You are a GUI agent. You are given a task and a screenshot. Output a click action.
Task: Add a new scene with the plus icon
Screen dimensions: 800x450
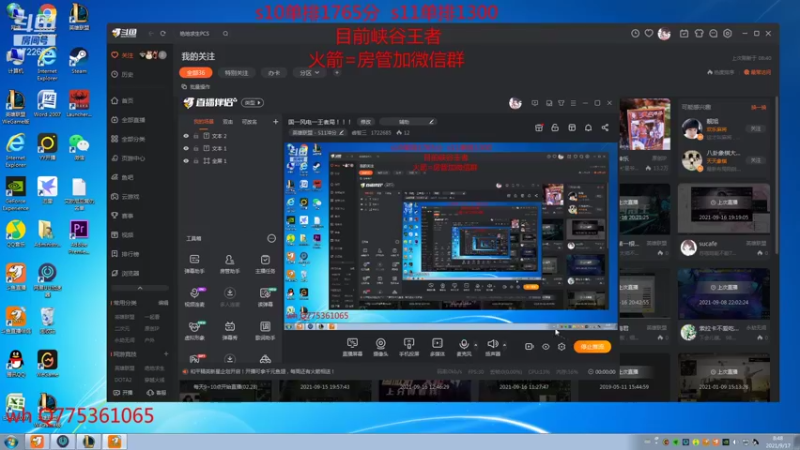[x=276, y=122]
